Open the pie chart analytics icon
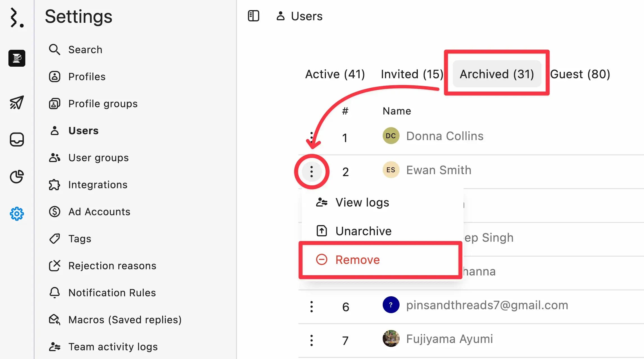Screen dimensions: 644x359 (x=17, y=177)
